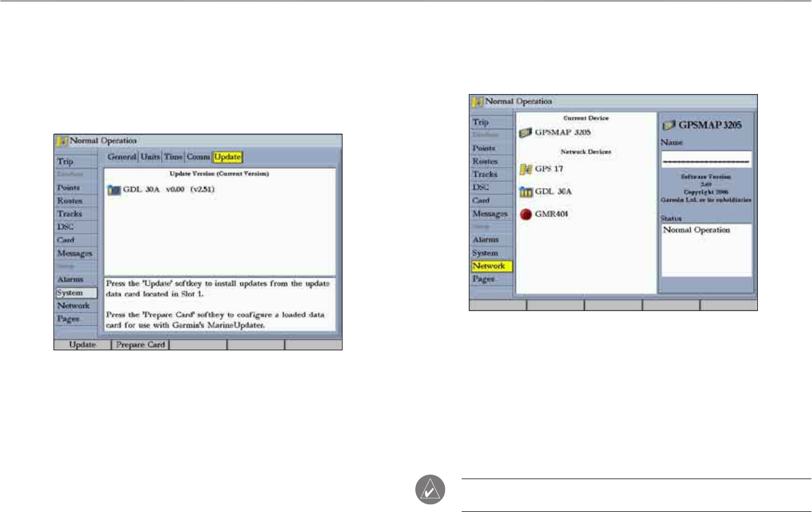Open Points tab in the Update screen
This screenshot has width=812, height=512.
click(x=75, y=187)
